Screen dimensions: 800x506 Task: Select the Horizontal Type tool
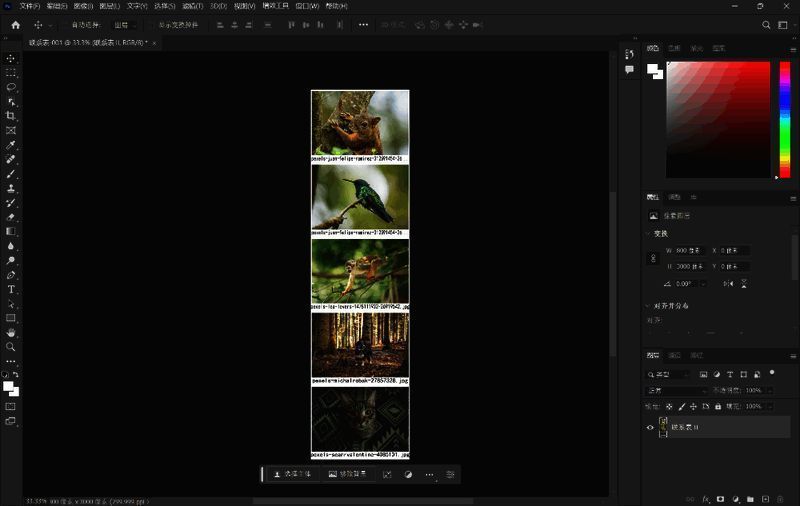[x=11, y=289]
